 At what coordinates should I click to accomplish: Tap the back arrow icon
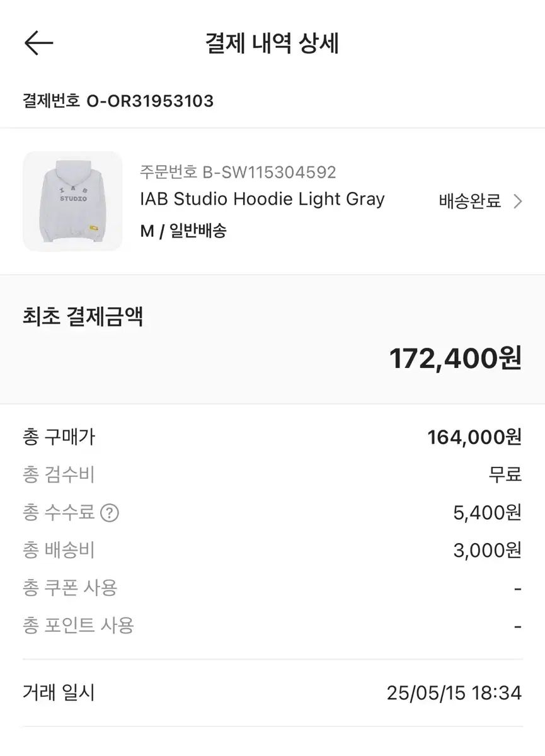pyautogui.click(x=38, y=43)
